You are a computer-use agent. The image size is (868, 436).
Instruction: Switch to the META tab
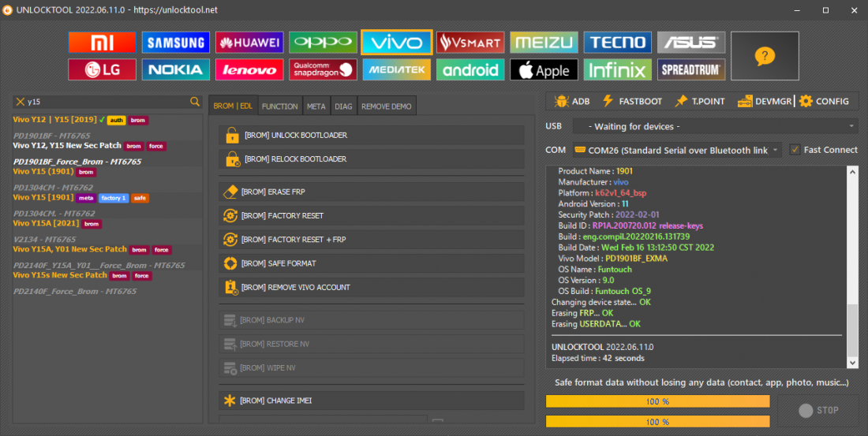(x=316, y=106)
